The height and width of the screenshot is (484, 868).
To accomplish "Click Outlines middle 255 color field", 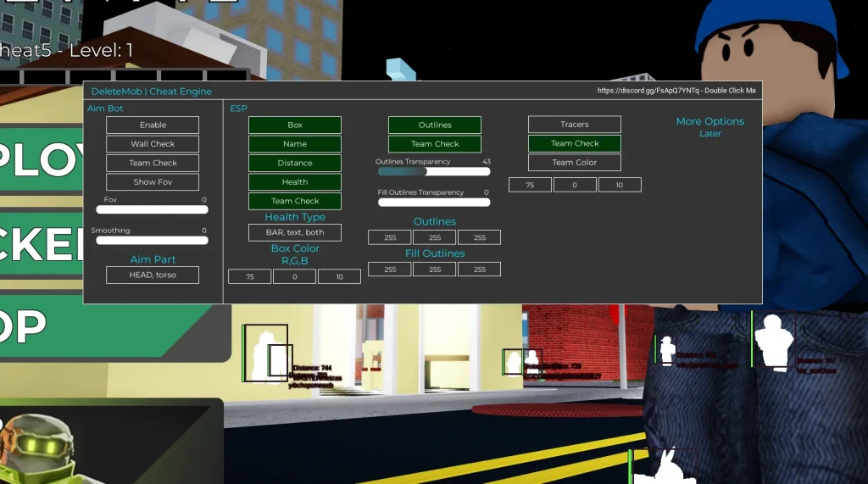I will pos(435,237).
